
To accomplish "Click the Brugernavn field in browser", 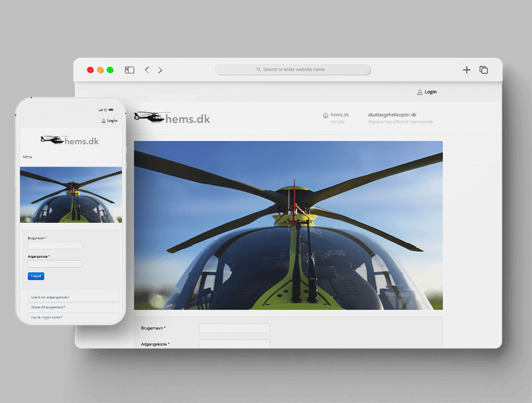I will click(x=234, y=328).
